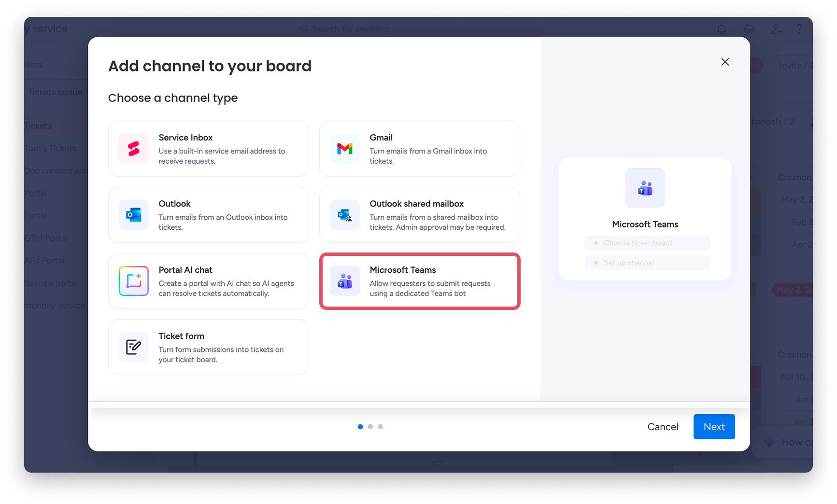837x504 pixels.
Task: Click the Microsoft Teams icon in channel list
Action: coord(345,281)
